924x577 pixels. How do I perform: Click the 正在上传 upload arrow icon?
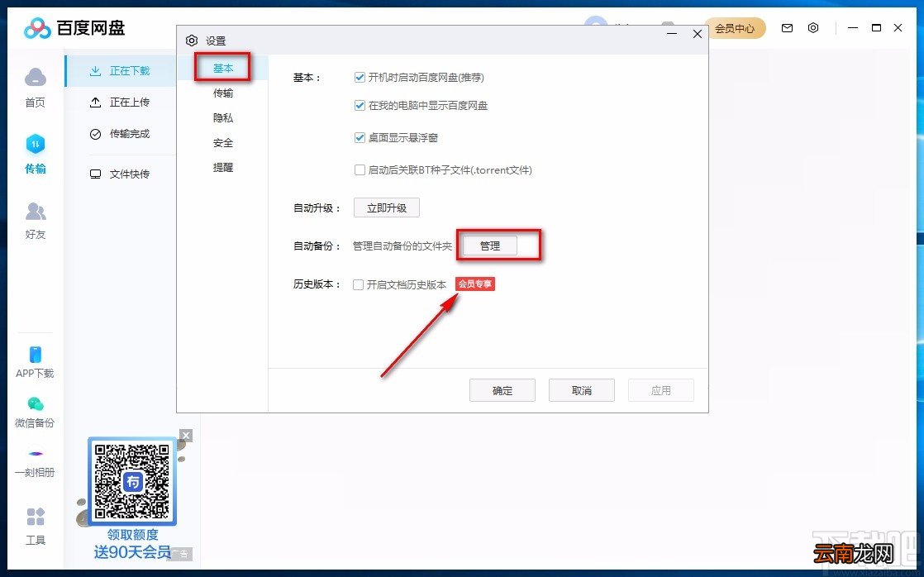click(x=95, y=102)
